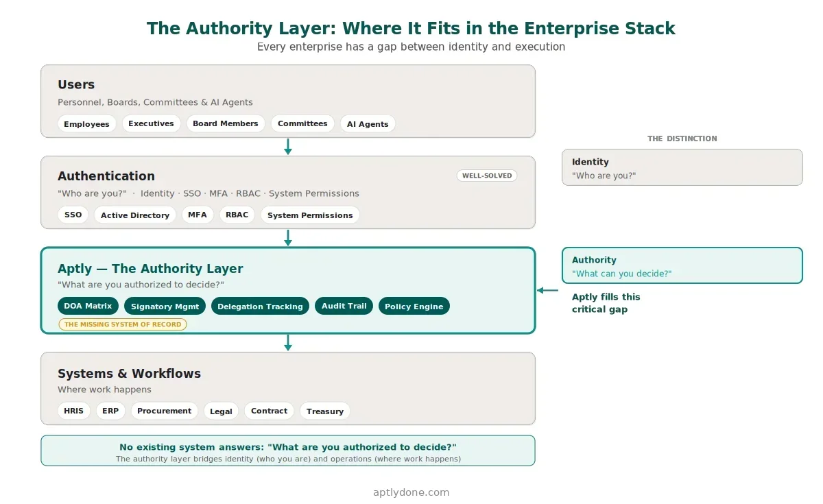Select the Committees pill
This screenshot has width=823, height=504.
(x=302, y=123)
